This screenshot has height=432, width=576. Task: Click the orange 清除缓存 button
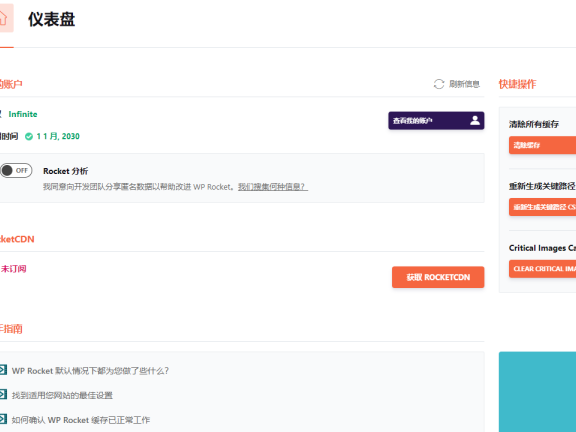tap(542, 145)
